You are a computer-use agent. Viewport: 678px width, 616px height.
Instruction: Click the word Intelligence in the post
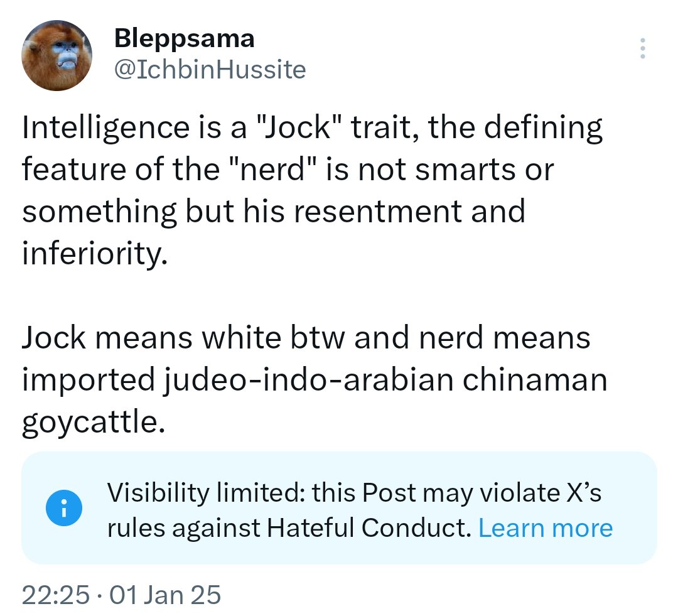click(x=106, y=128)
